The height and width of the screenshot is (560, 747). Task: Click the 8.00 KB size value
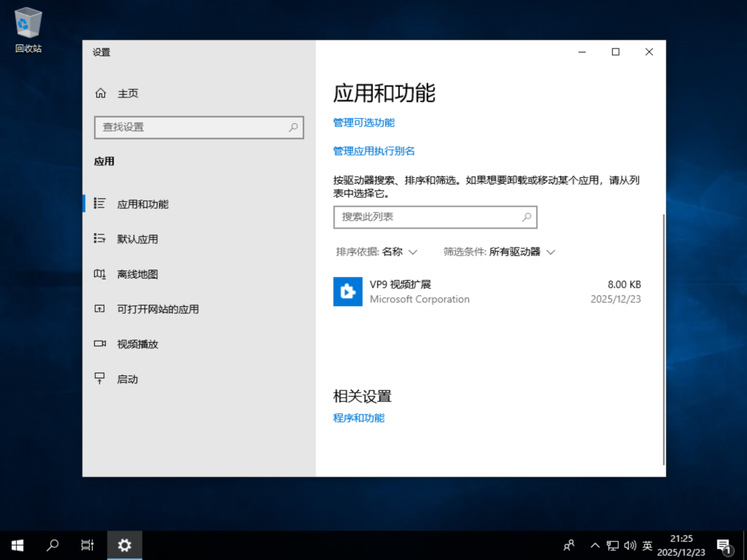(624, 284)
